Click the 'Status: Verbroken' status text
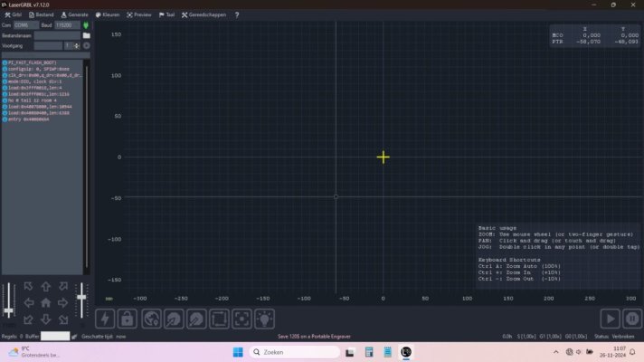Image resolution: width=644 pixels, height=362 pixels. pos(614,337)
